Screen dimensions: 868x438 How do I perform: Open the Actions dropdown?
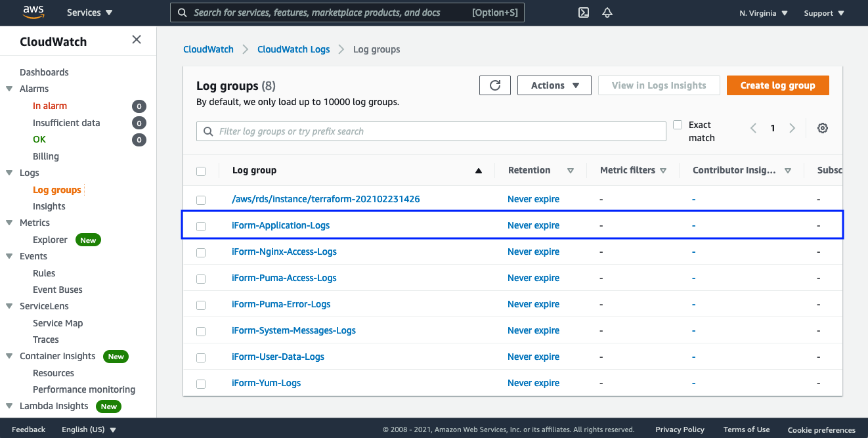click(554, 85)
